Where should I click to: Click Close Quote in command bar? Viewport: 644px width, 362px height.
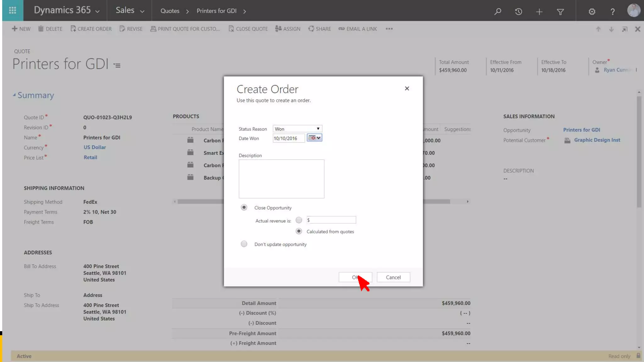tap(248, 29)
